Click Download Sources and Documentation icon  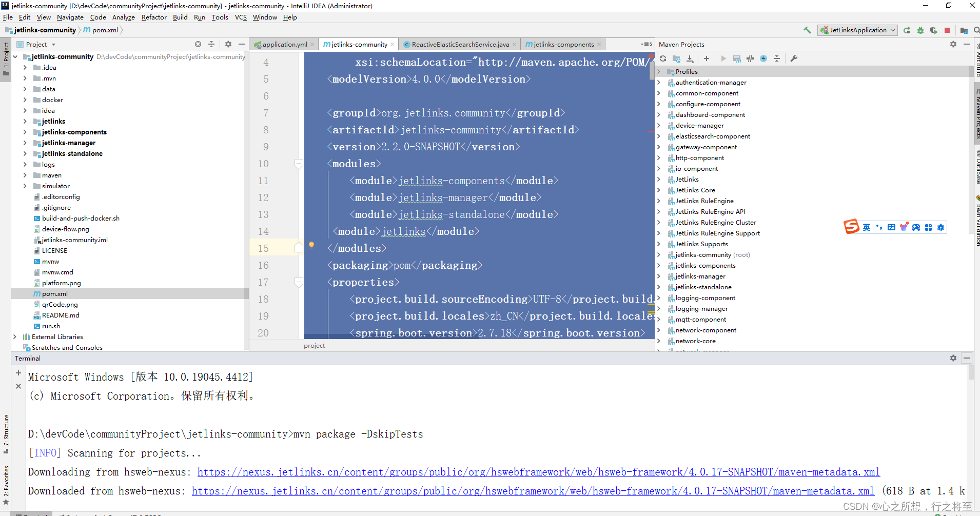click(x=690, y=58)
